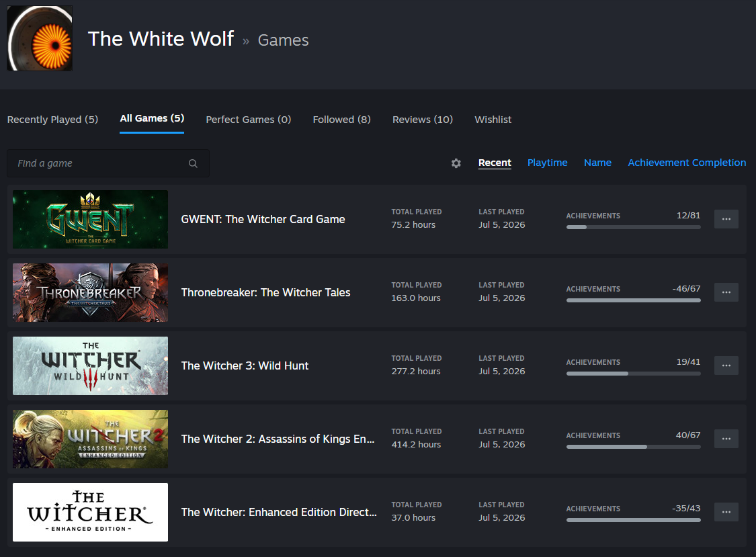Sort games by Recent

(x=495, y=163)
